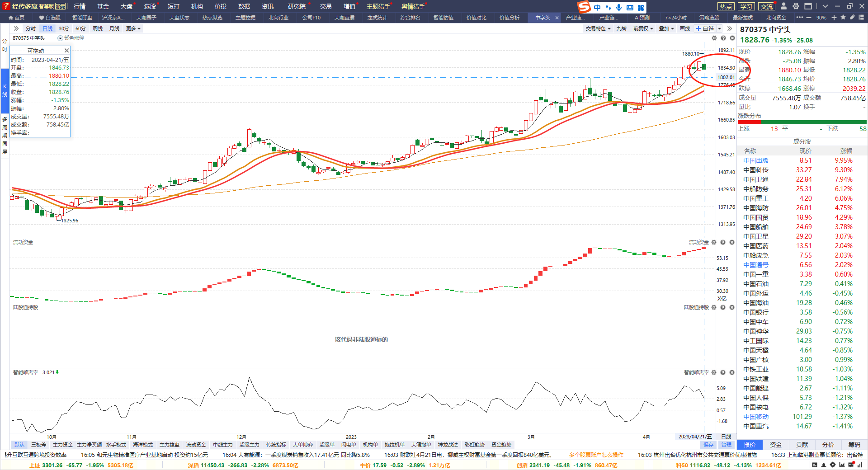The height and width of the screenshot is (470, 868).
Task: Switch chart period to 月线
Action: pyautogui.click(x=114, y=28)
